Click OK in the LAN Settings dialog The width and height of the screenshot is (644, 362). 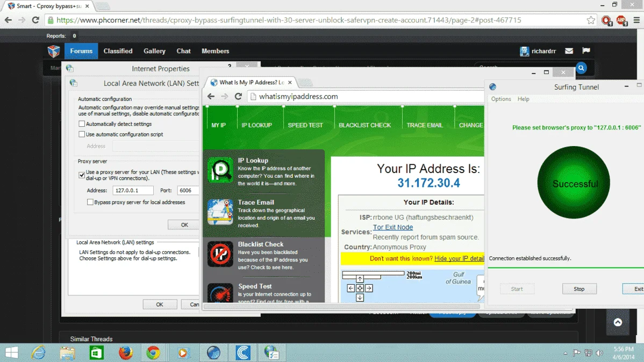tap(184, 225)
